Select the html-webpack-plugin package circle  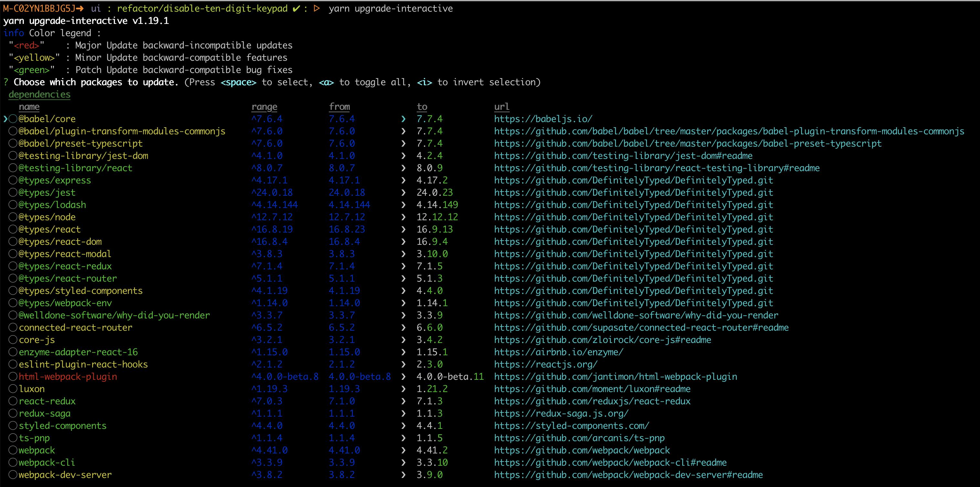pyautogui.click(x=13, y=377)
